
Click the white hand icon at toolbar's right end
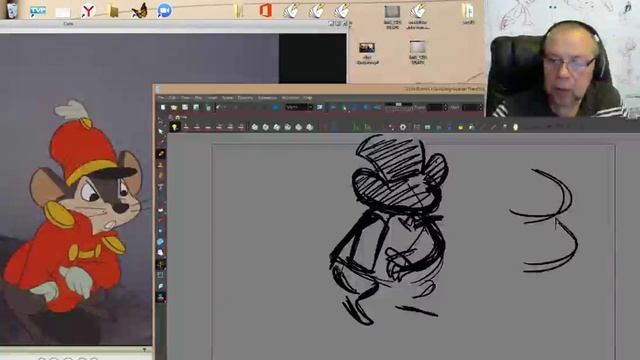[x=516, y=127]
